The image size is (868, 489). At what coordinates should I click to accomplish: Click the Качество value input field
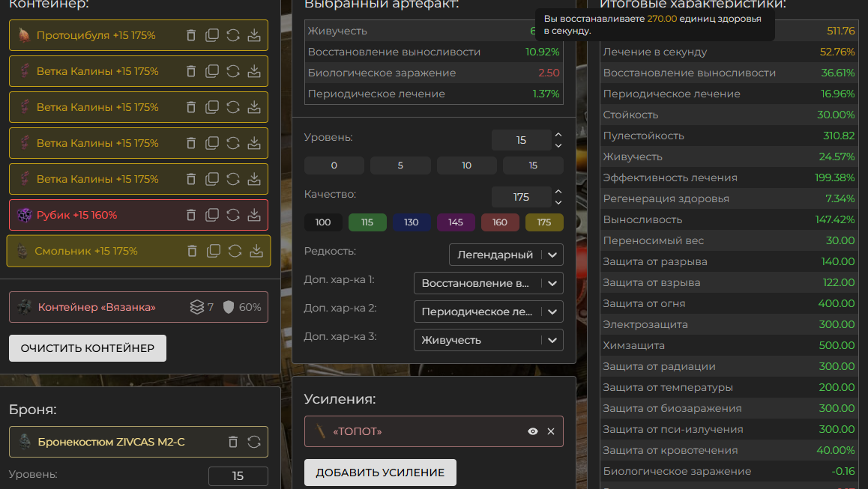click(521, 197)
